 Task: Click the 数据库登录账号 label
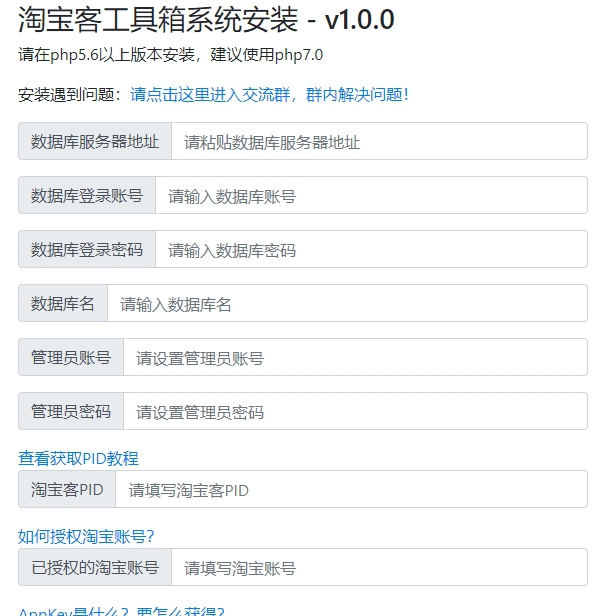(87, 195)
